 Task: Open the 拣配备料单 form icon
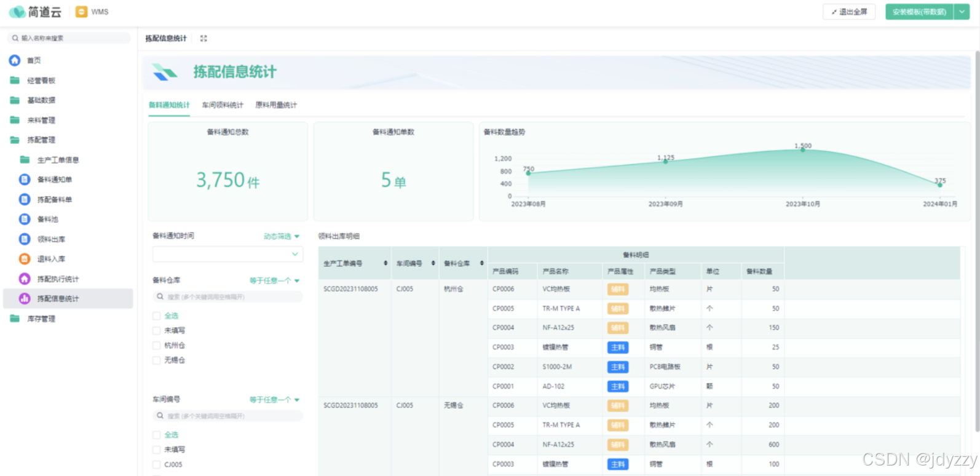[25, 199]
